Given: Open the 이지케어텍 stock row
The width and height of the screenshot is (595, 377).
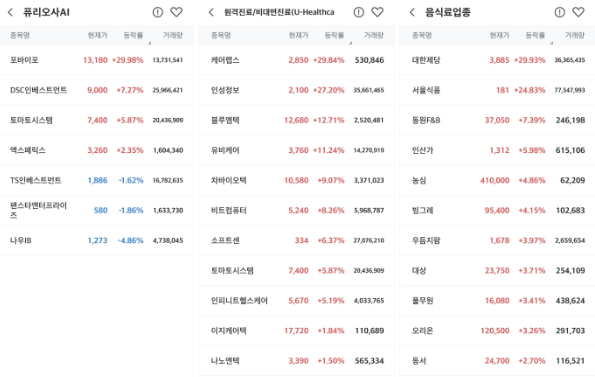Looking at the screenshot, I should [296, 331].
